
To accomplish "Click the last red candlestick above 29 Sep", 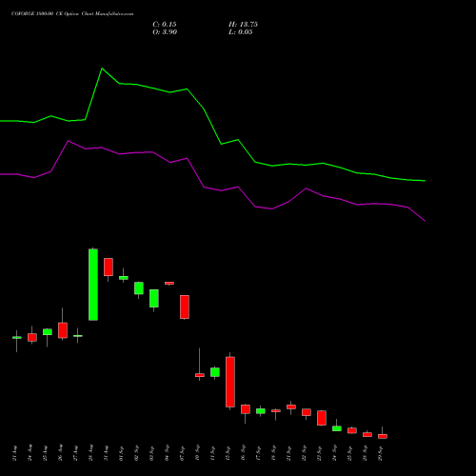I will pyautogui.click(x=383, y=436).
